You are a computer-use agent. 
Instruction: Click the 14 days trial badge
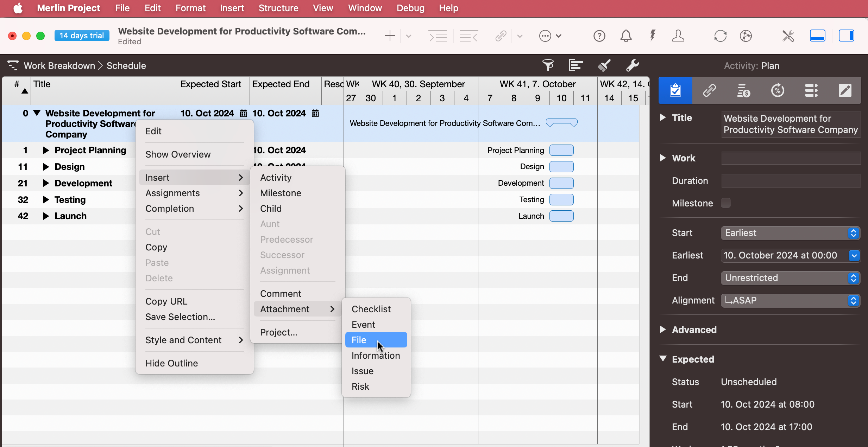click(82, 36)
